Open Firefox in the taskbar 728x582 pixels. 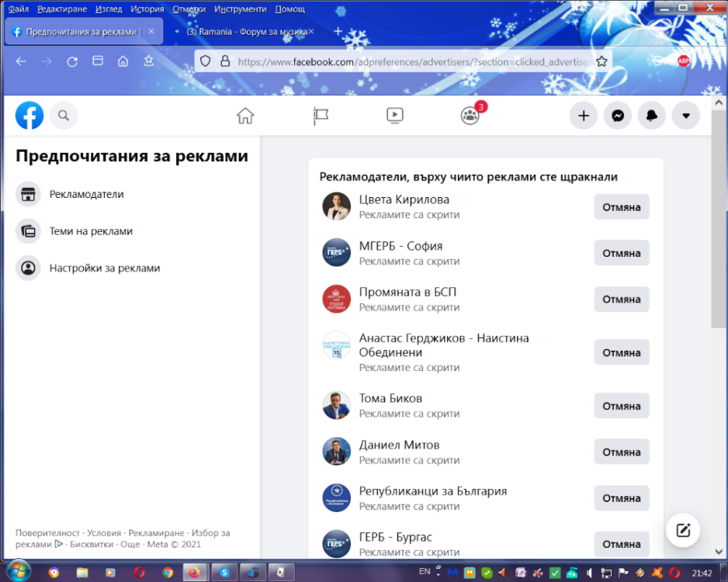point(194,572)
